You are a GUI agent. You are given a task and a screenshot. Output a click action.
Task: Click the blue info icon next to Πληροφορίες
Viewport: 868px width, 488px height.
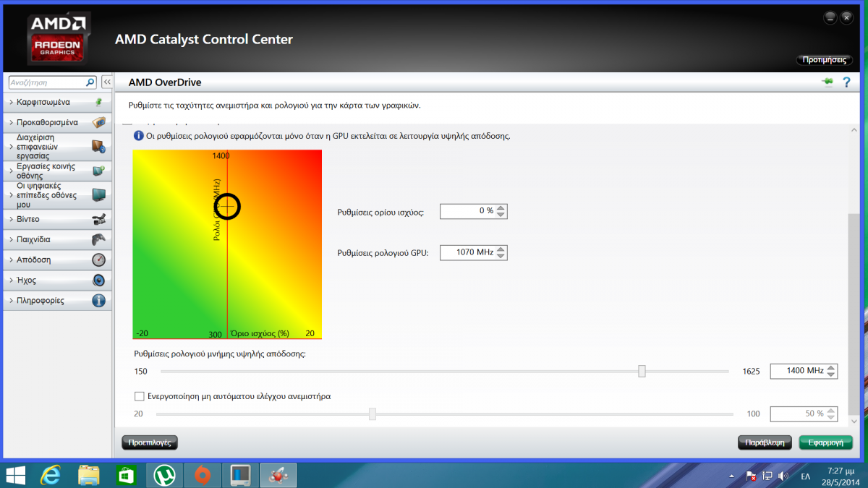(99, 300)
